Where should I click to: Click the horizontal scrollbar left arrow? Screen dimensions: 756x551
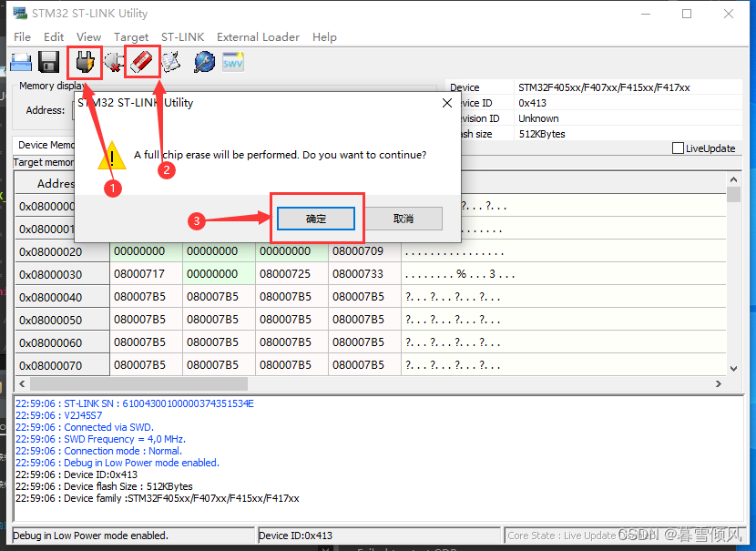point(22,383)
